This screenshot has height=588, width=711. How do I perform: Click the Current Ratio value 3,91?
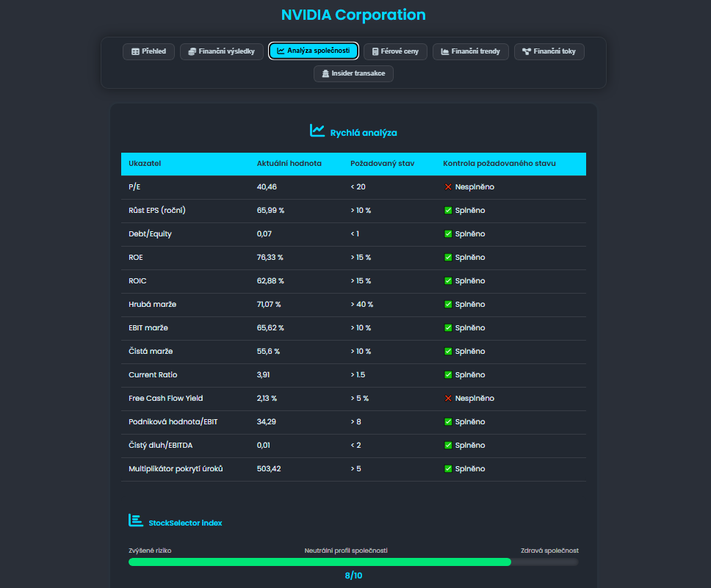(264, 375)
